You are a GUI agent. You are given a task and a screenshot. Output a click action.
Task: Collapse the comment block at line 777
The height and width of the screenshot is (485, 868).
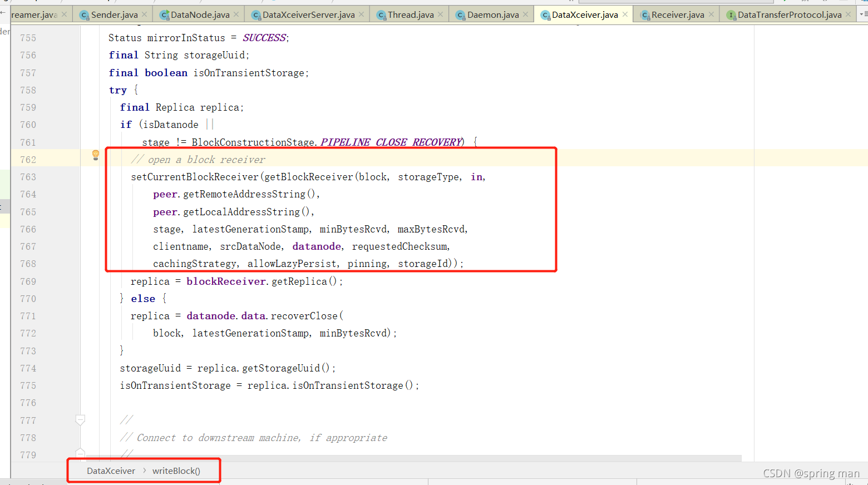coord(80,419)
